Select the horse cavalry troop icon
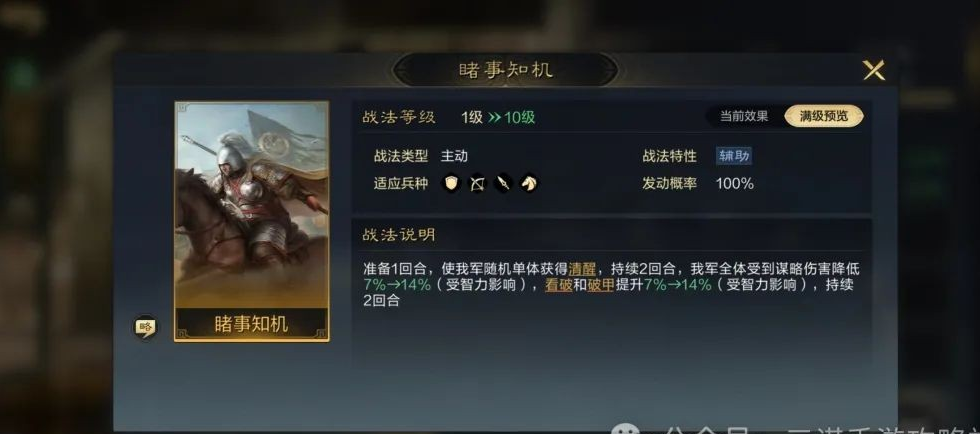980x434 pixels. (x=529, y=183)
